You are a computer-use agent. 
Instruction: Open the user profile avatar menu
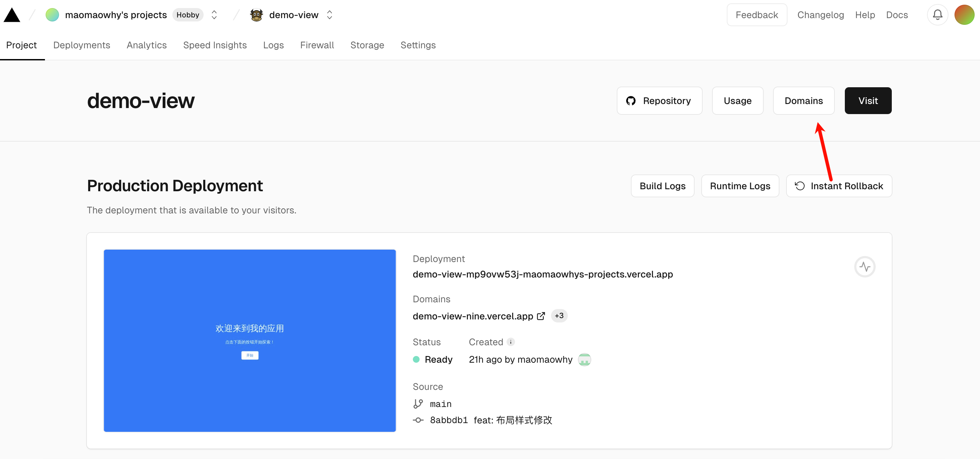964,15
